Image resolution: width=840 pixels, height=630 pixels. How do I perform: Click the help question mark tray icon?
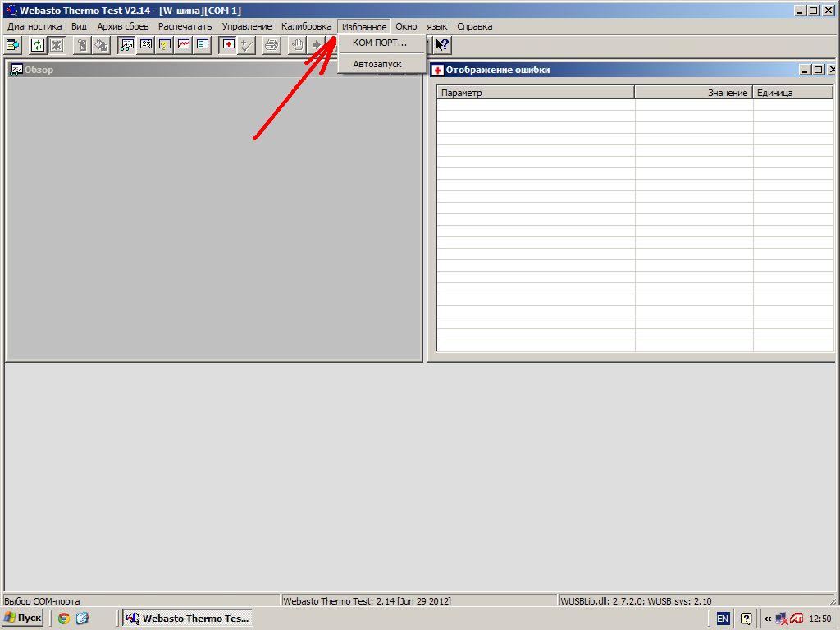[746, 619]
